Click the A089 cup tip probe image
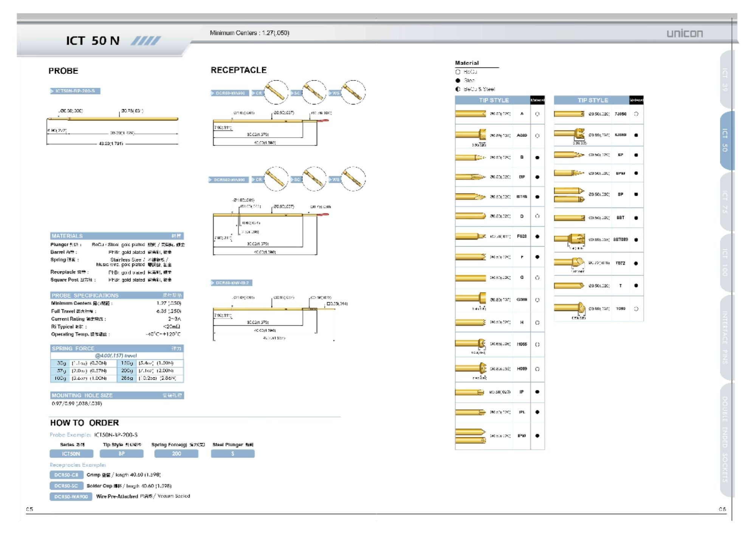 tap(471, 135)
